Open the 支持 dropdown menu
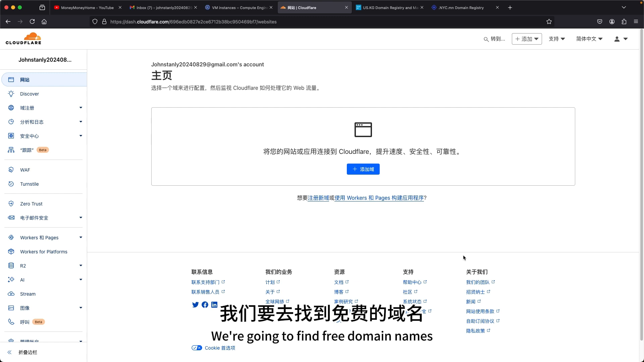The height and width of the screenshot is (362, 644). [x=557, y=39]
